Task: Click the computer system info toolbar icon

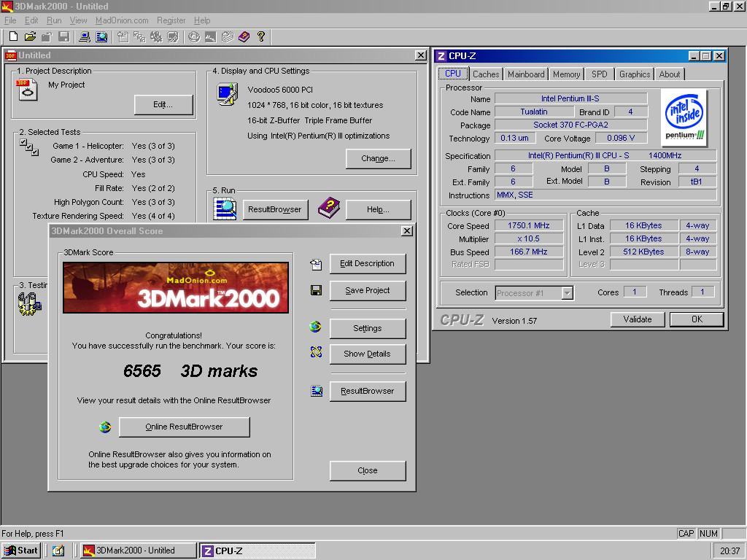Action: pyautogui.click(x=85, y=36)
